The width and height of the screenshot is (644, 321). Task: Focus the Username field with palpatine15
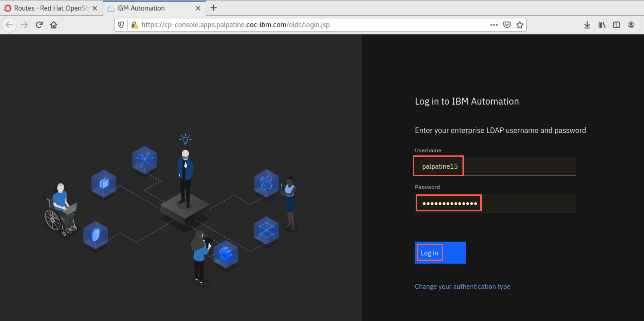(x=495, y=166)
